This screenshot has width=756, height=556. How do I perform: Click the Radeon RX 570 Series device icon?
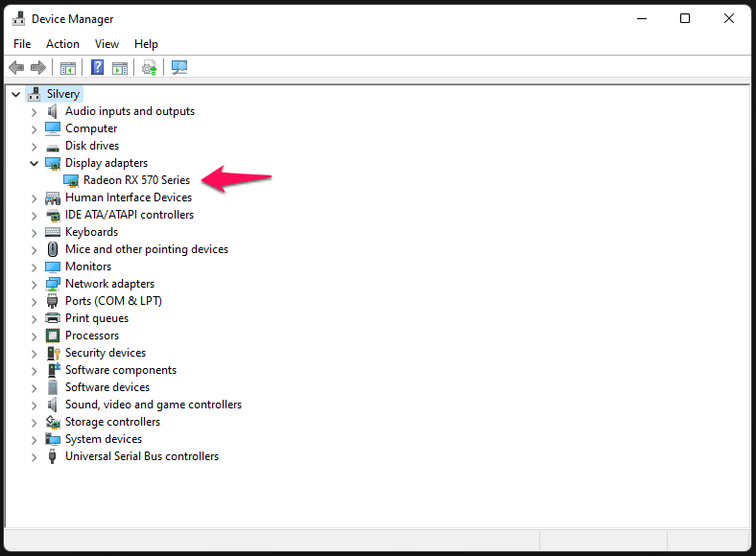pos(71,180)
